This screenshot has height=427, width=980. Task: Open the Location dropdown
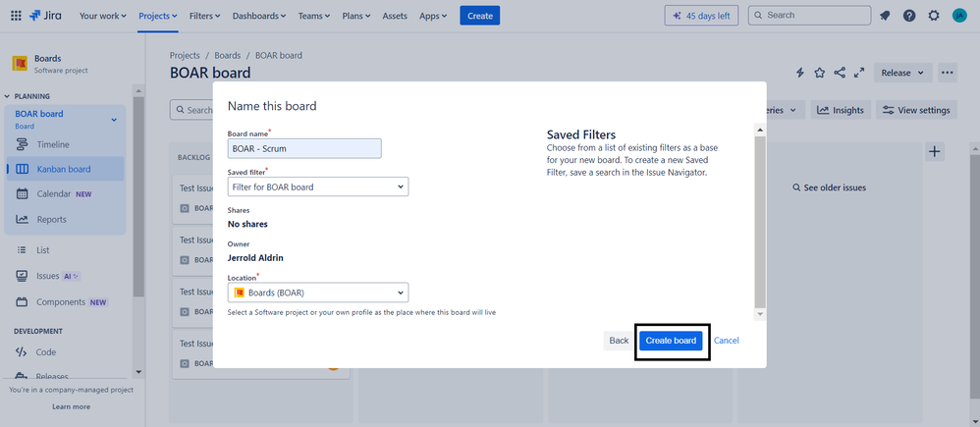(x=318, y=292)
